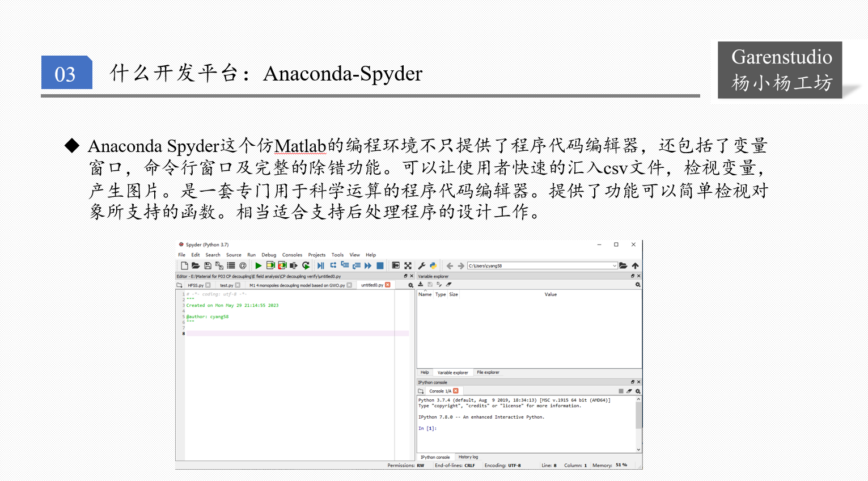The height and width of the screenshot is (481, 868).
Task: Click Browse working directory folder icon
Action: (x=623, y=265)
